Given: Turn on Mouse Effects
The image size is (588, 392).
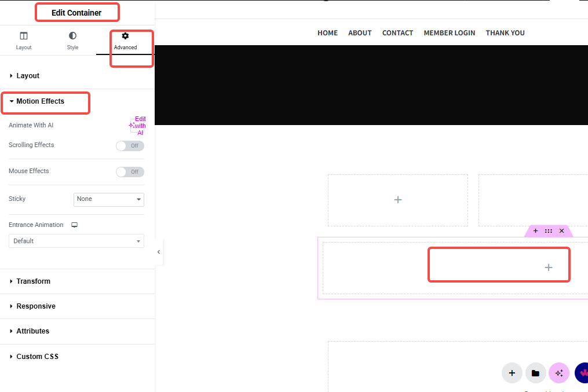Looking at the screenshot, I should coord(130,171).
